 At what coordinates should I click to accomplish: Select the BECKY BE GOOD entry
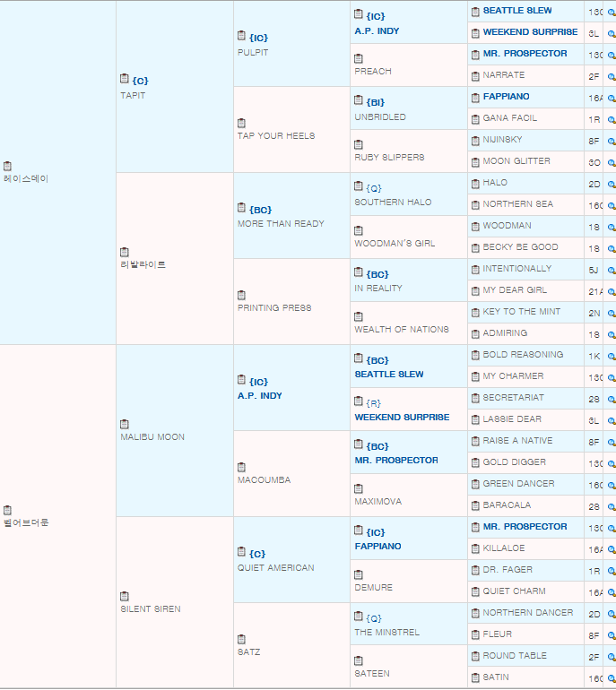click(x=520, y=247)
